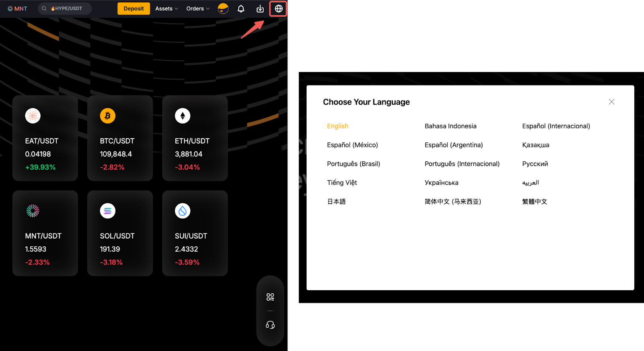644x351 pixels.
Task: Close the Choose Your Language dialog
Action: click(611, 102)
